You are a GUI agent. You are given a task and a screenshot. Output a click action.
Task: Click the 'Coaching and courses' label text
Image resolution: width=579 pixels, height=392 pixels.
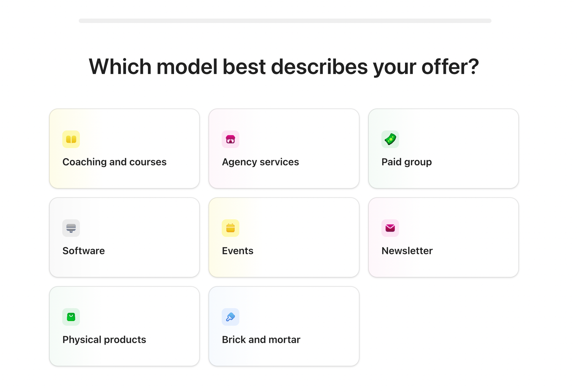114,162
